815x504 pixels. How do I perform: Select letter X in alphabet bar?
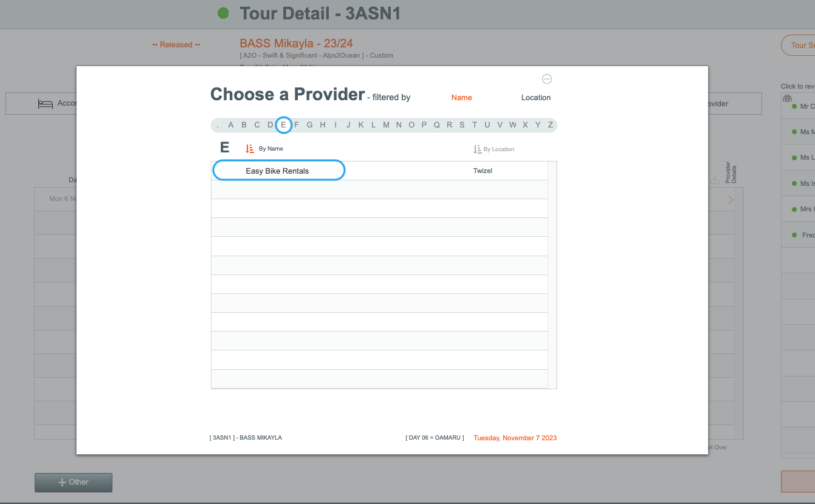click(x=525, y=125)
